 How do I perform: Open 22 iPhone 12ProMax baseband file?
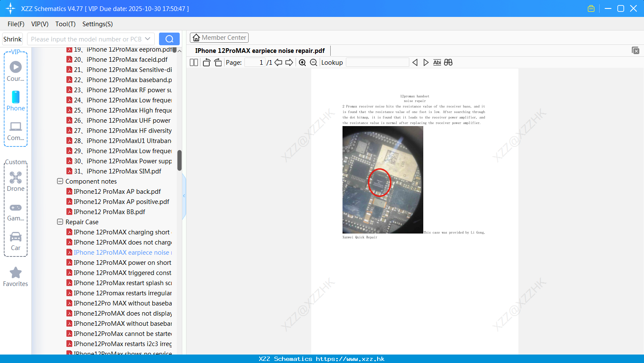119,80
